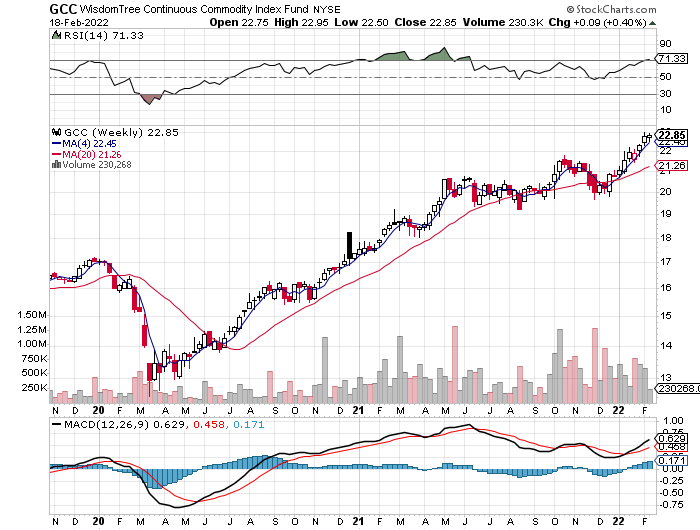Click the 18-Feb-2022 date label
700x530 pixels.
[79, 22]
